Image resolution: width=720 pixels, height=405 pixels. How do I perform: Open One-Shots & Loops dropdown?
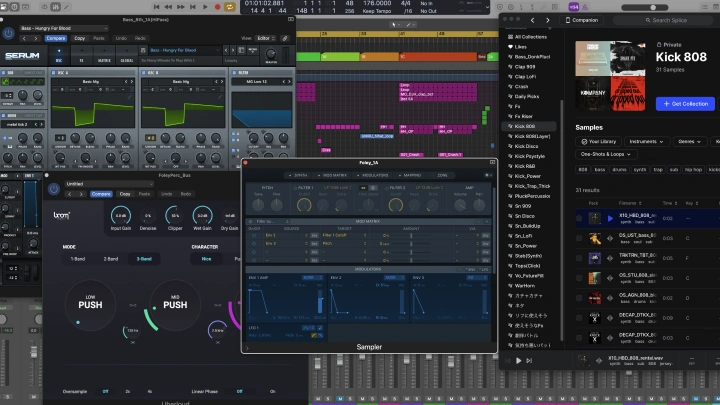605,154
